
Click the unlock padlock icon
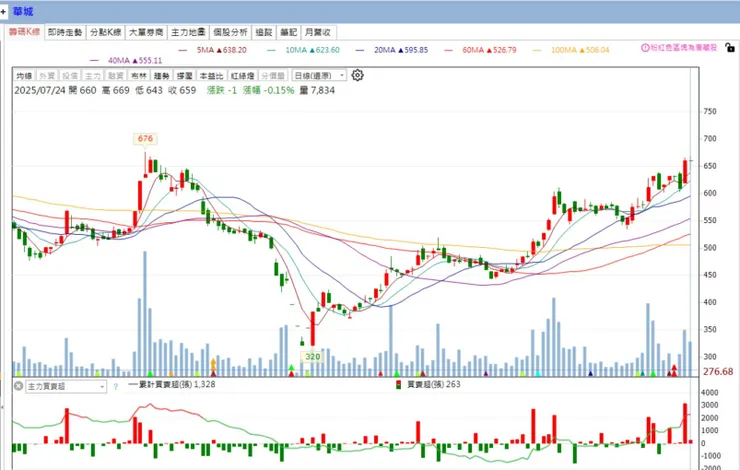(x=730, y=47)
